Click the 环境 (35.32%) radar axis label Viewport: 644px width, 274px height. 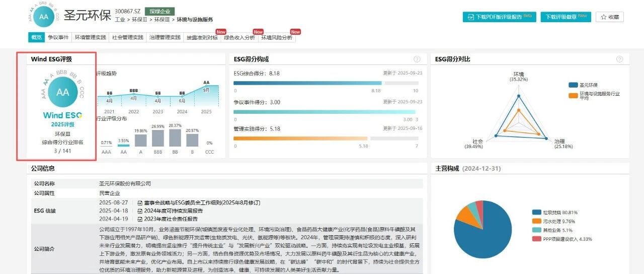[519, 77]
